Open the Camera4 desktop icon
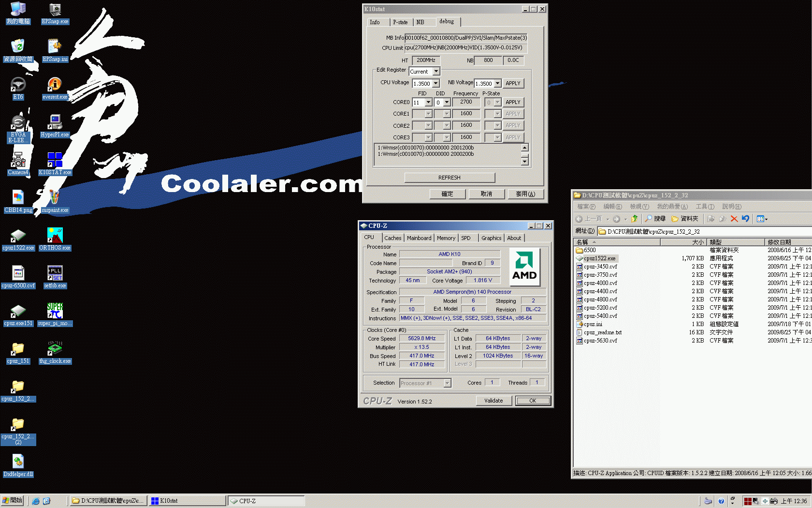The width and height of the screenshot is (812, 508). point(18,164)
